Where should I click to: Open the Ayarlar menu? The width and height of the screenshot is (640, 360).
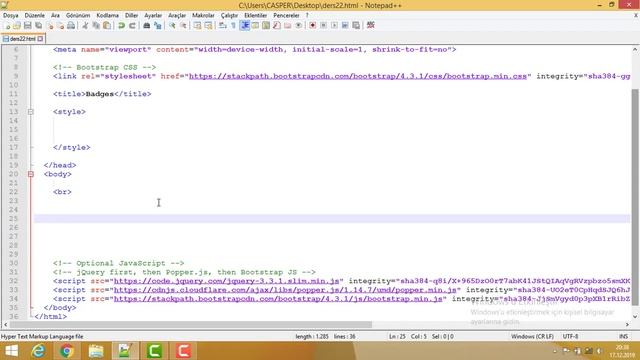click(153, 15)
